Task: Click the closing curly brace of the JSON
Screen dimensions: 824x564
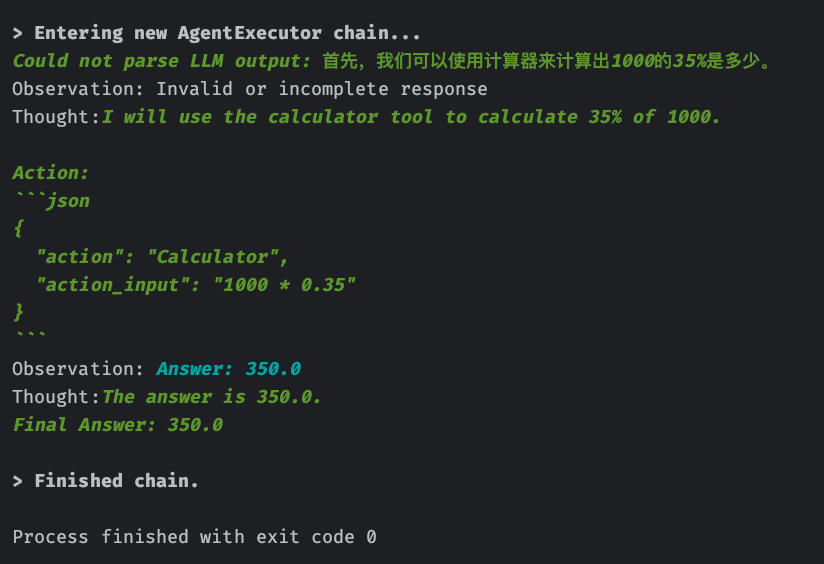Action: point(18,313)
